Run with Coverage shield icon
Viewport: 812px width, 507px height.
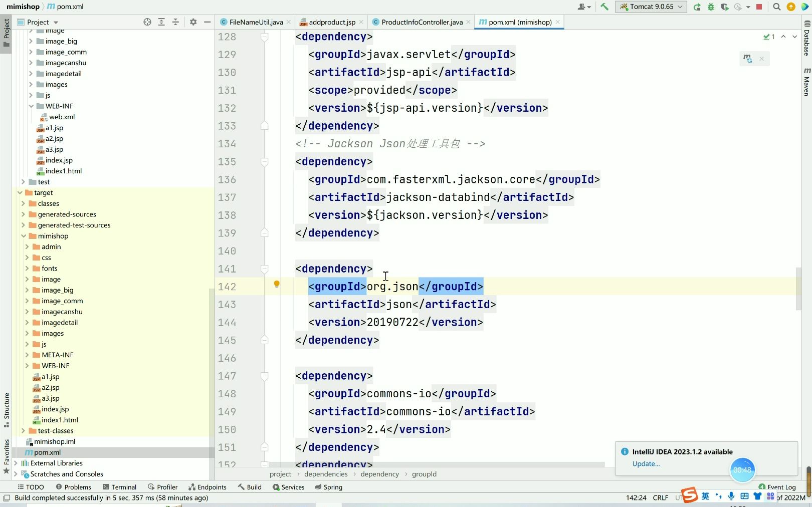click(x=724, y=7)
